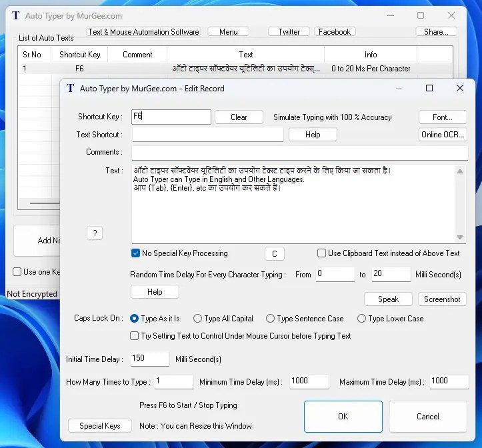Minimize the main Auto Typer window
Image resolution: width=482 pixels, height=448 pixels.
click(x=391, y=15)
